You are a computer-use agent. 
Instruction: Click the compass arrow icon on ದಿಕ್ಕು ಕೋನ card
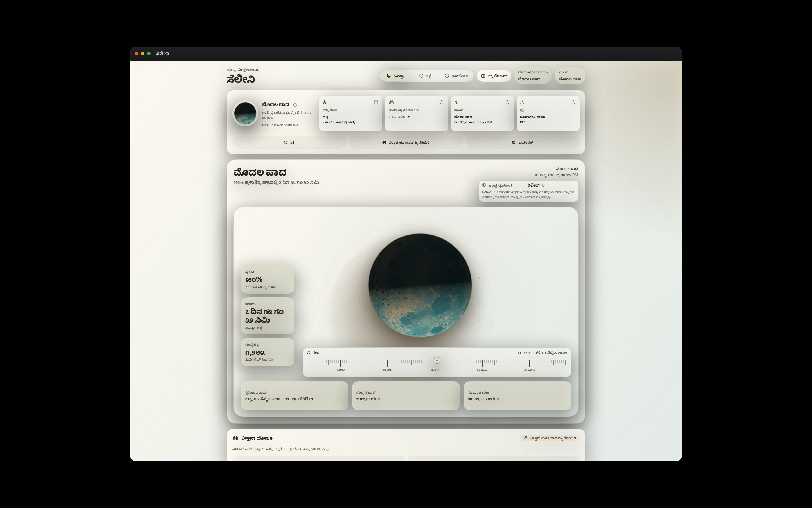(325, 102)
